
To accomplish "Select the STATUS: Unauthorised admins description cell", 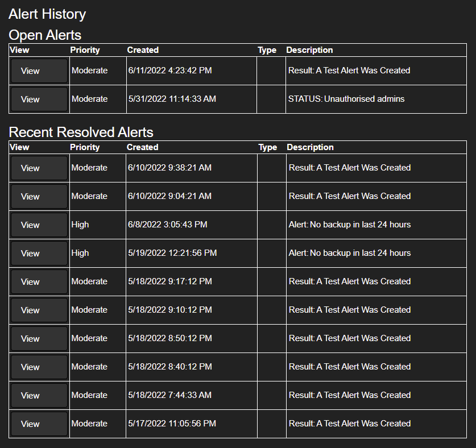I will click(376, 99).
